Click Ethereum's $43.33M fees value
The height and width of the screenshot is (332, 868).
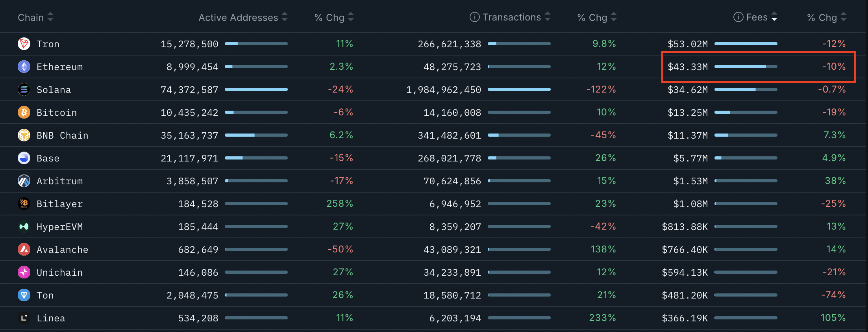[x=687, y=67]
